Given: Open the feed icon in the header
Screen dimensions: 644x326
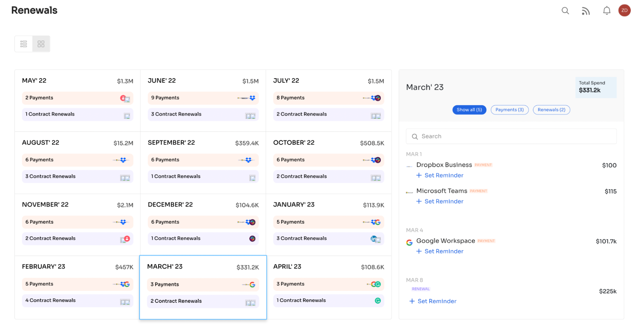Looking at the screenshot, I should pos(586,11).
